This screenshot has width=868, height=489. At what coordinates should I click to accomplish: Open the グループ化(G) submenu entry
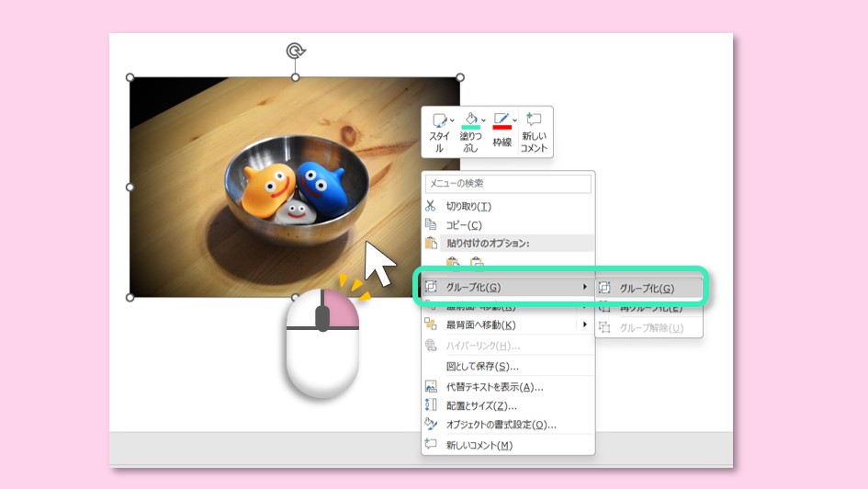(x=508, y=287)
